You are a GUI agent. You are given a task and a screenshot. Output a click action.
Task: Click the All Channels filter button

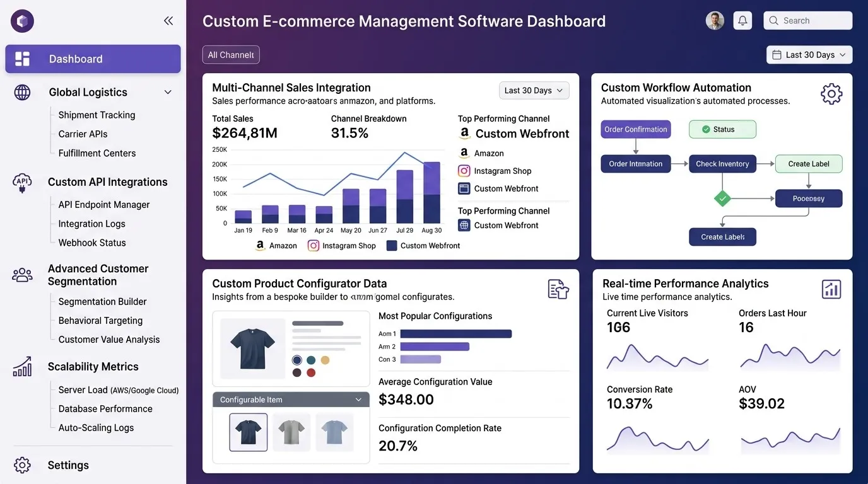click(x=231, y=55)
